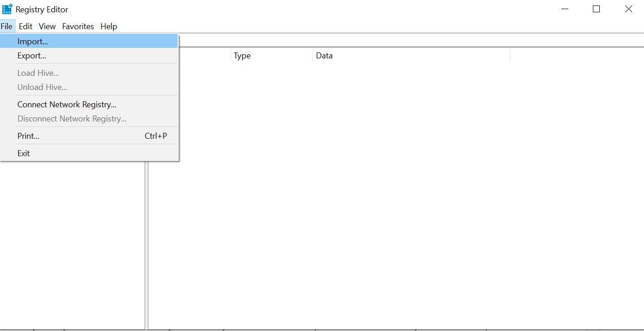Screen dimensions: 644x331
Task: Select Print... in the File menu
Action: (x=89, y=136)
